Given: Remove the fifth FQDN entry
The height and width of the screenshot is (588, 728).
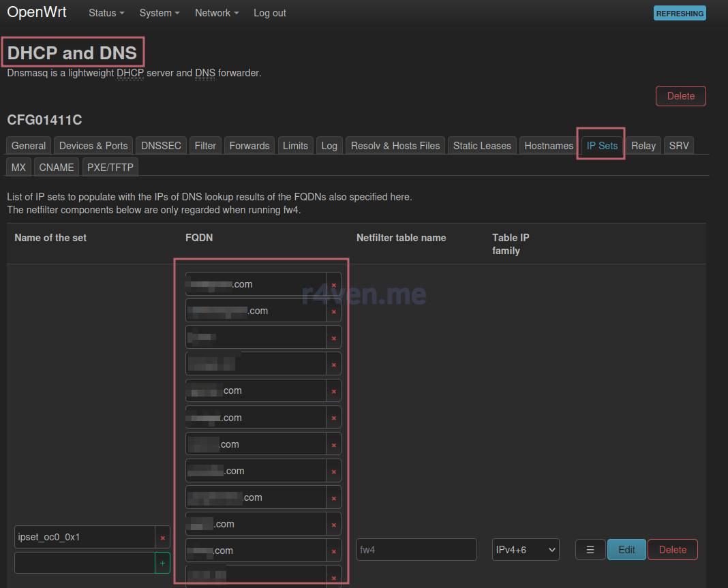Looking at the screenshot, I should point(333,391).
